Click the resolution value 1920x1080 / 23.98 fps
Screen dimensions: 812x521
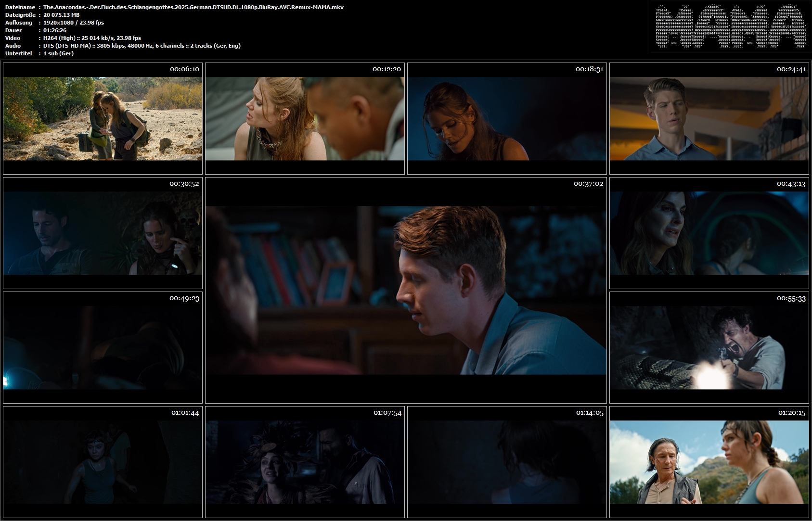(74, 23)
